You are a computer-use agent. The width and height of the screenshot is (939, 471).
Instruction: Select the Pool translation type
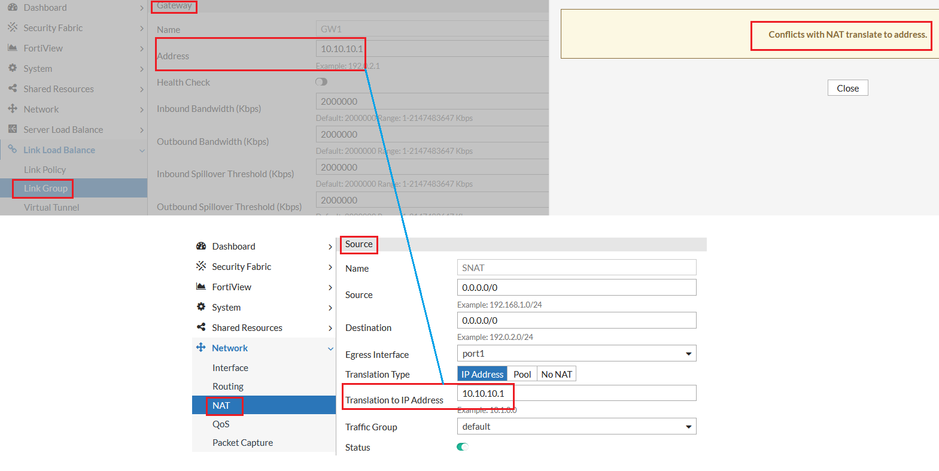coord(522,374)
